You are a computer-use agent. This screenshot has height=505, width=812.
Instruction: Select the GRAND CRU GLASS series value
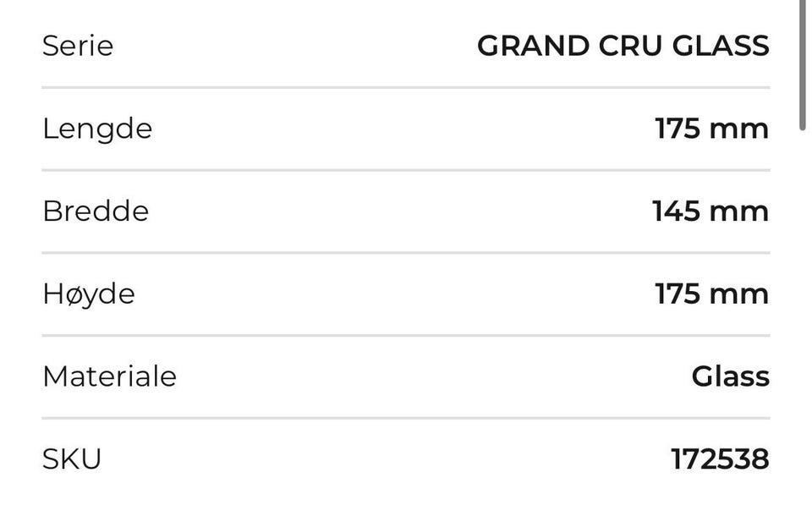click(x=623, y=46)
